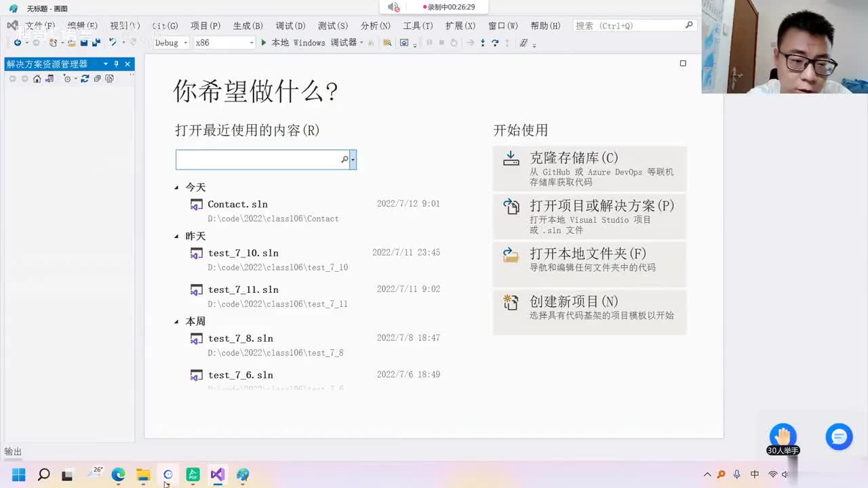Click the Navigate Backward arrow icon
Viewport: 868px width, 488px height.
click(17, 43)
